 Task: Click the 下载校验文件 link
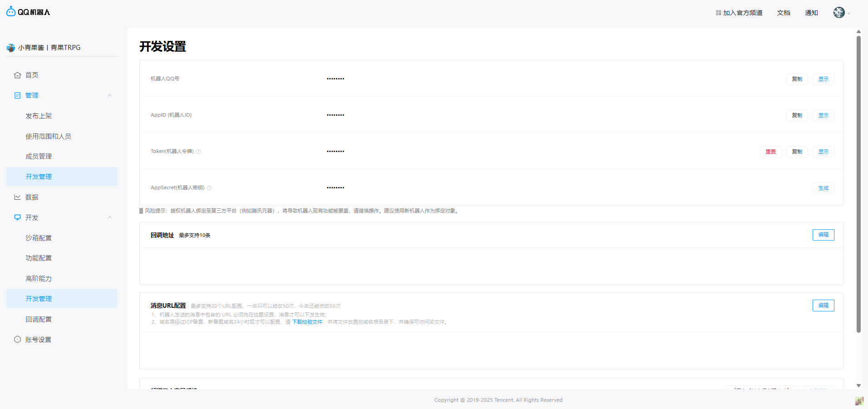click(x=307, y=322)
